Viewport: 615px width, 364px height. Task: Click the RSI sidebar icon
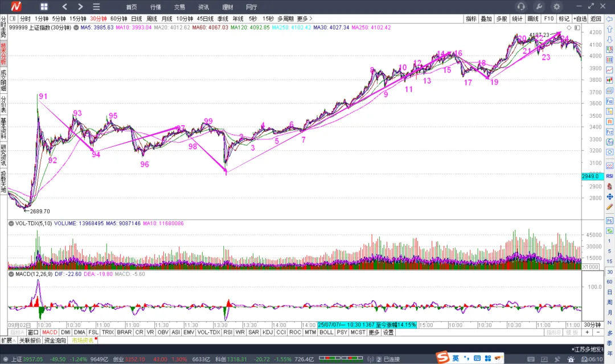coord(609,176)
